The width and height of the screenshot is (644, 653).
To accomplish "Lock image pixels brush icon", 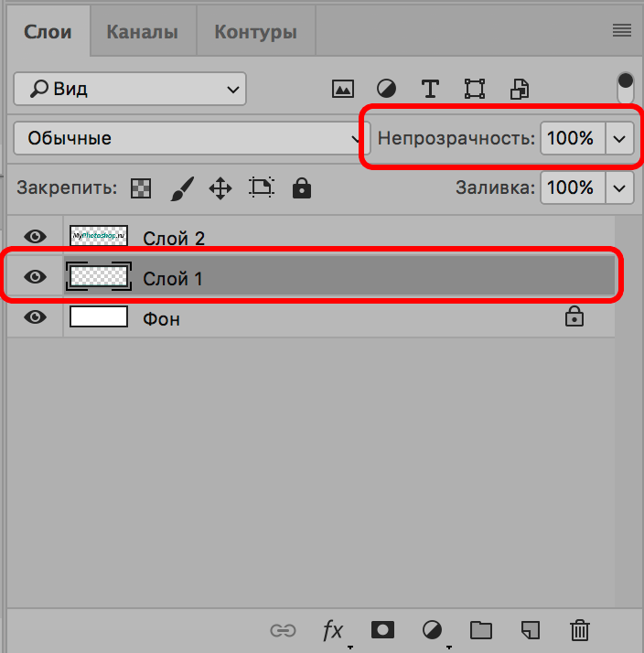I will pyautogui.click(x=181, y=188).
